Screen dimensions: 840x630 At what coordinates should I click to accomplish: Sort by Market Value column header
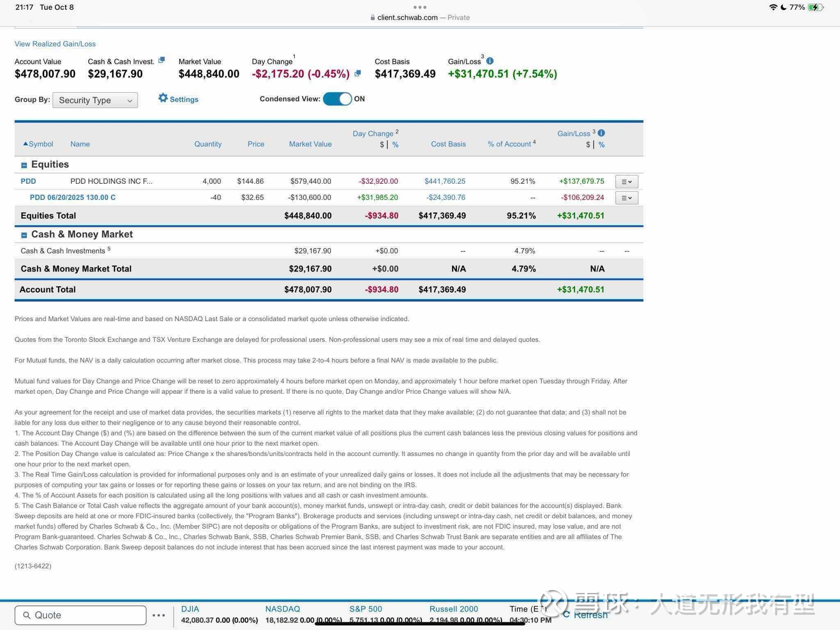pyautogui.click(x=310, y=144)
